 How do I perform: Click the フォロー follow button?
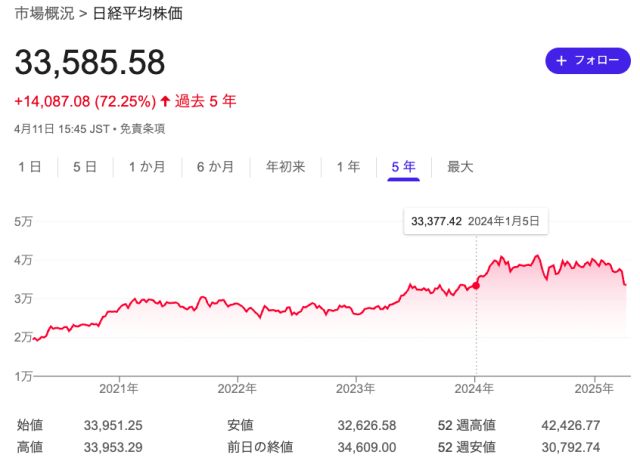tap(588, 61)
